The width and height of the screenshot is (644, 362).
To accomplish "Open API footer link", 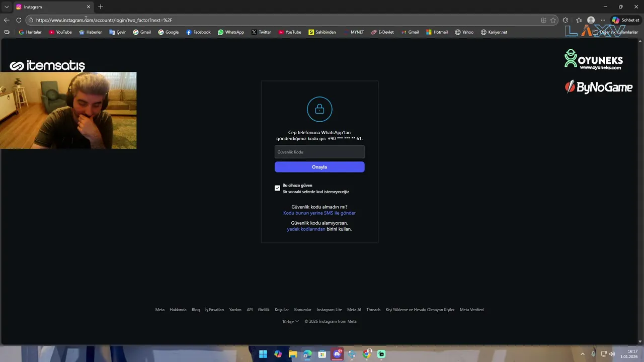I will point(250,310).
